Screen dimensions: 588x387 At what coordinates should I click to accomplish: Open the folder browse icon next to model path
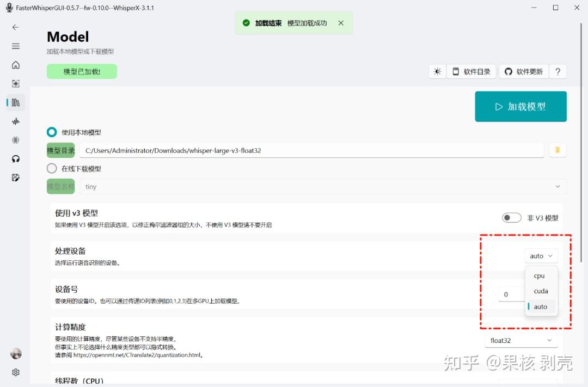click(558, 150)
